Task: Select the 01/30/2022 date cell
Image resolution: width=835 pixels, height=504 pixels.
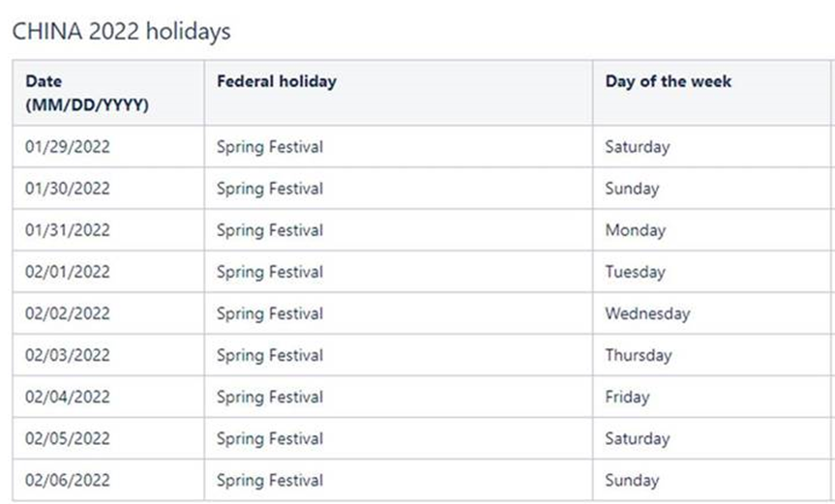Action: (x=68, y=189)
